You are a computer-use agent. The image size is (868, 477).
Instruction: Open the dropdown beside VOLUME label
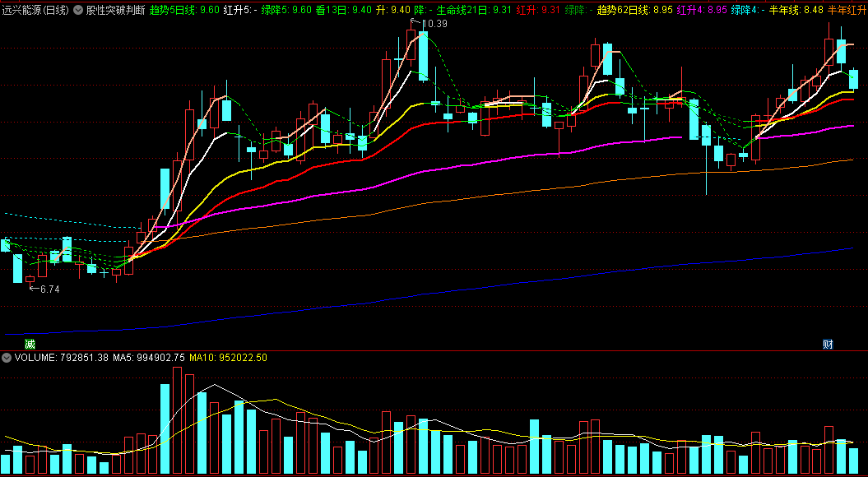point(7,358)
